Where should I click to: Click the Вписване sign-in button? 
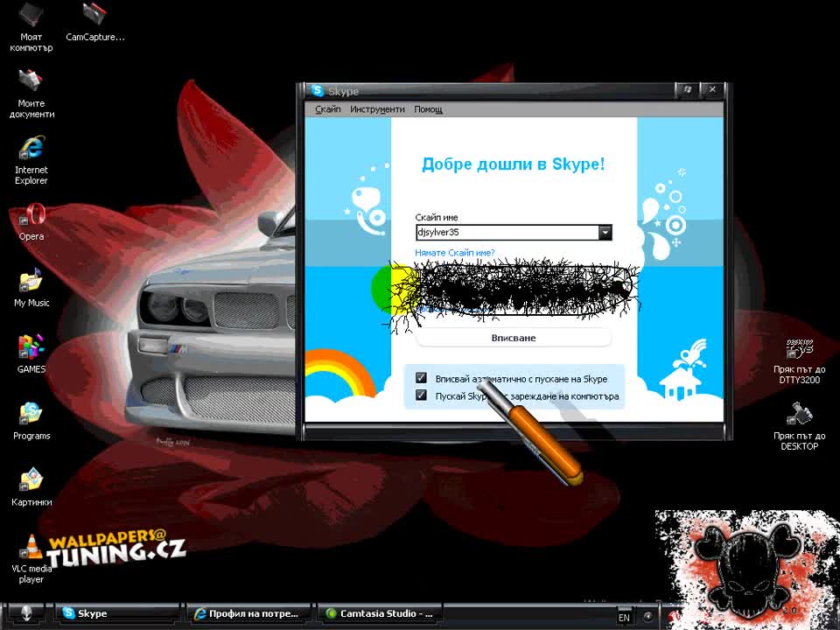pos(514,338)
